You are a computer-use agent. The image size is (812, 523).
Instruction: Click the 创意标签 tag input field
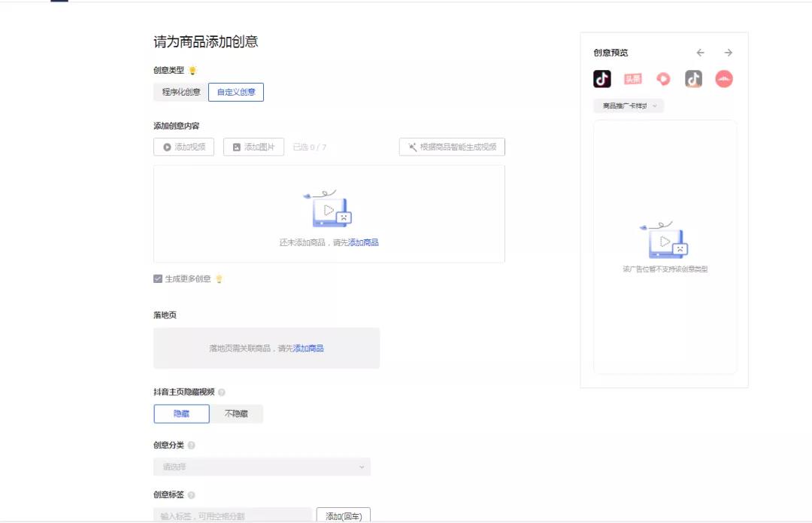pos(232,516)
